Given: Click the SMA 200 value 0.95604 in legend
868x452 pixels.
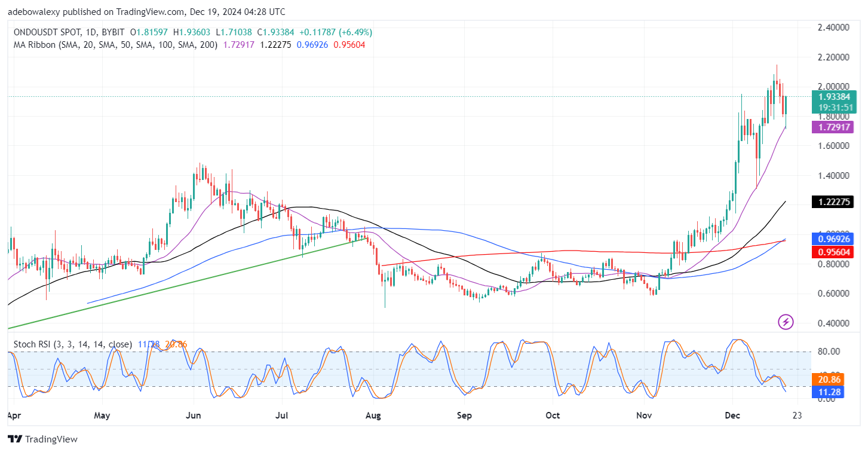Looking at the screenshot, I should tap(350, 45).
